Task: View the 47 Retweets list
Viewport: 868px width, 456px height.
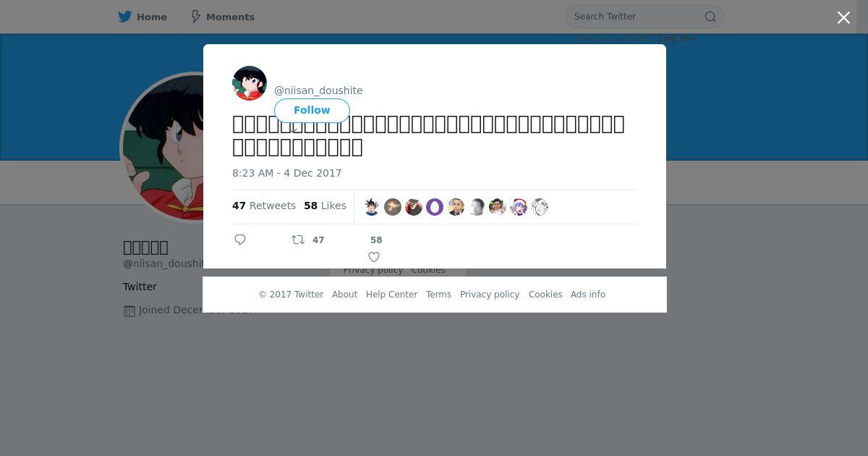Action: point(264,206)
